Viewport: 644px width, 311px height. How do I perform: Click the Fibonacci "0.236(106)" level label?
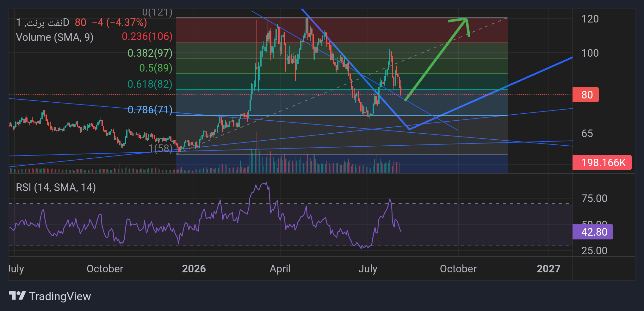147,36
